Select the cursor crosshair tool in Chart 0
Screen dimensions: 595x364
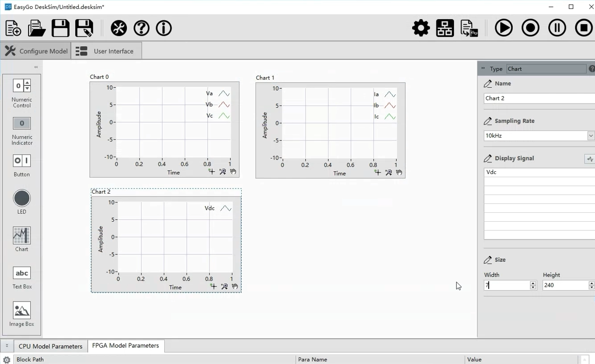coord(211,172)
